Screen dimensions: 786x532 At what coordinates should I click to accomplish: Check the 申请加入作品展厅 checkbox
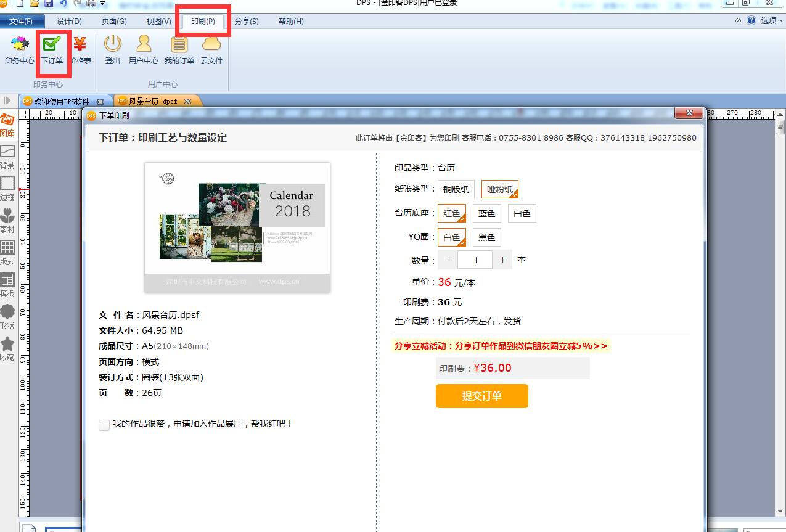pyautogui.click(x=104, y=425)
